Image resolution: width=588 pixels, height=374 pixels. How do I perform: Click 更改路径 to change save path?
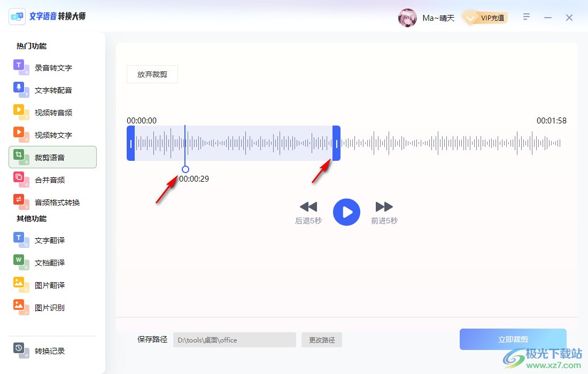321,339
